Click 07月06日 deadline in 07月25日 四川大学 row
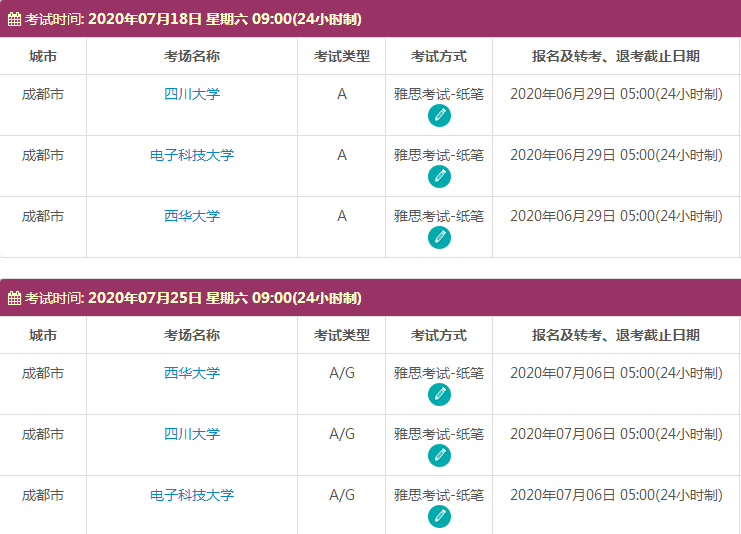This screenshot has width=741, height=534. [616, 434]
